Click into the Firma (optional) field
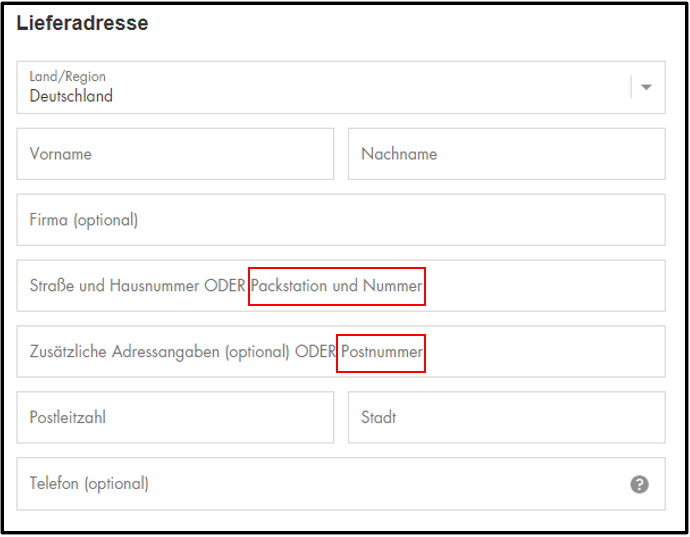Image resolution: width=690 pixels, height=537 pixels. [x=341, y=220]
